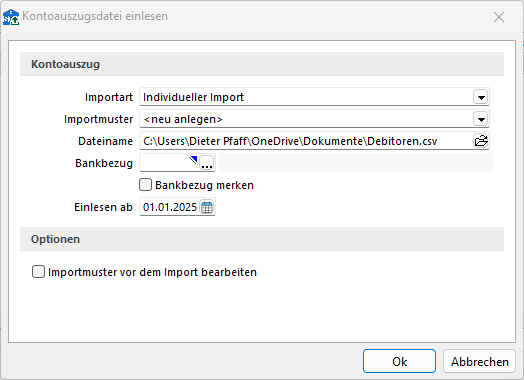Click the ellipsis lookup button for Bankbezug
Screen dimensions: 524x380
(207, 163)
